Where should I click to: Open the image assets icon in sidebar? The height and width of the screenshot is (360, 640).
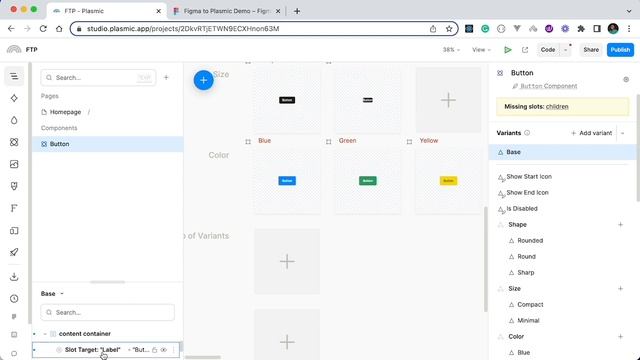pos(14,164)
